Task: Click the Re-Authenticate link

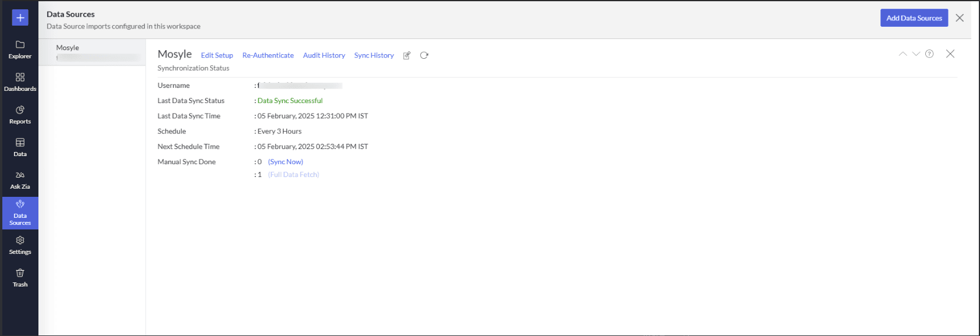Action: pos(268,55)
